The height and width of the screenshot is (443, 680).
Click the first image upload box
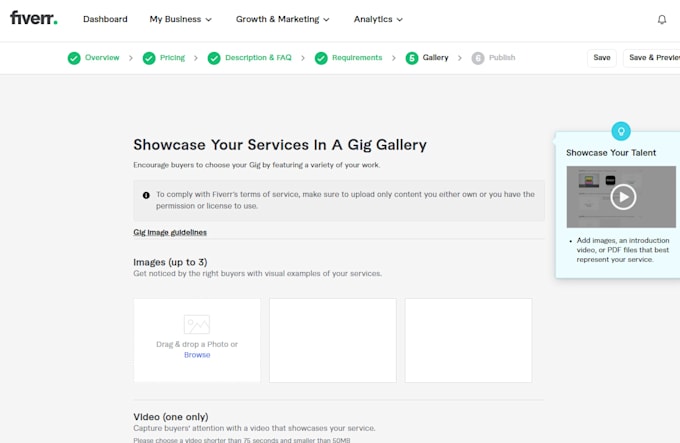coord(197,340)
